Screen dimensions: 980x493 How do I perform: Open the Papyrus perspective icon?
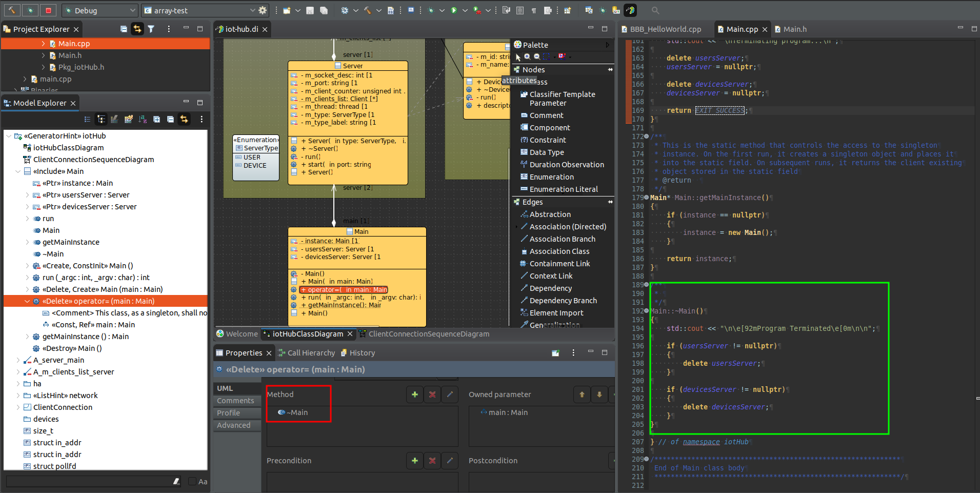(630, 10)
